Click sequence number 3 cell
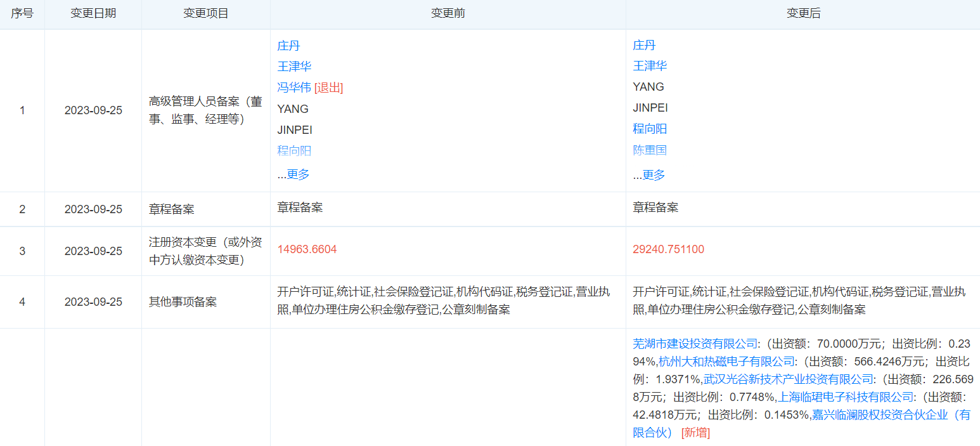Screen dimensions: 980x446 pyautogui.click(x=22, y=251)
